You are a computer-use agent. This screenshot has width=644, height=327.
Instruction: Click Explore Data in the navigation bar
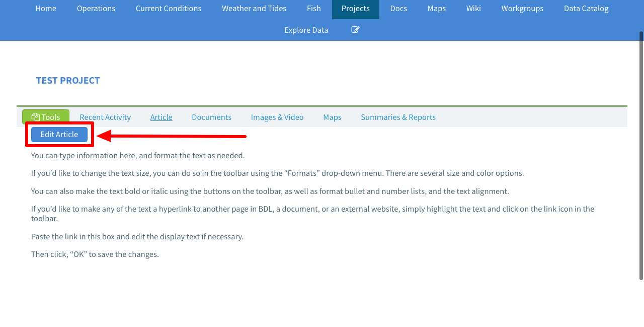point(306,30)
